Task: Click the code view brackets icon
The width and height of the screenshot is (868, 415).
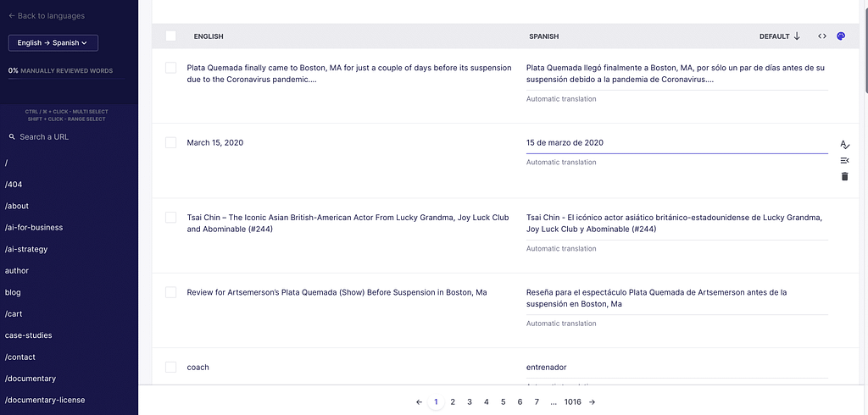Action: (821, 36)
